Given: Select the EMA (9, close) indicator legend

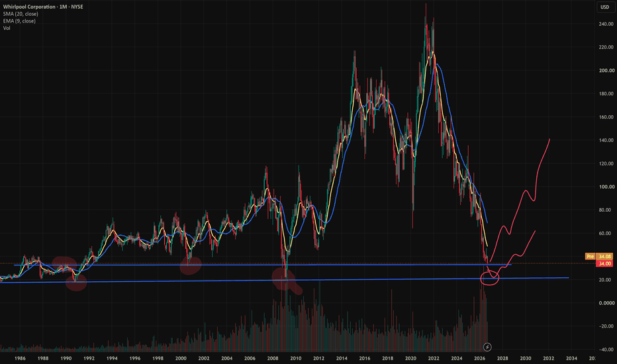Looking at the screenshot, I should point(19,21).
